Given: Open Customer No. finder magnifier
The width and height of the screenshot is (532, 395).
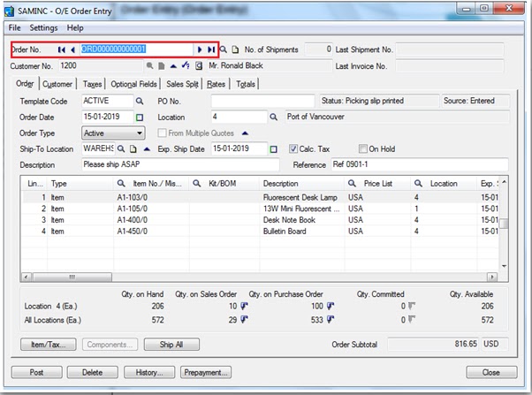Looking at the screenshot, I should [149, 65].
